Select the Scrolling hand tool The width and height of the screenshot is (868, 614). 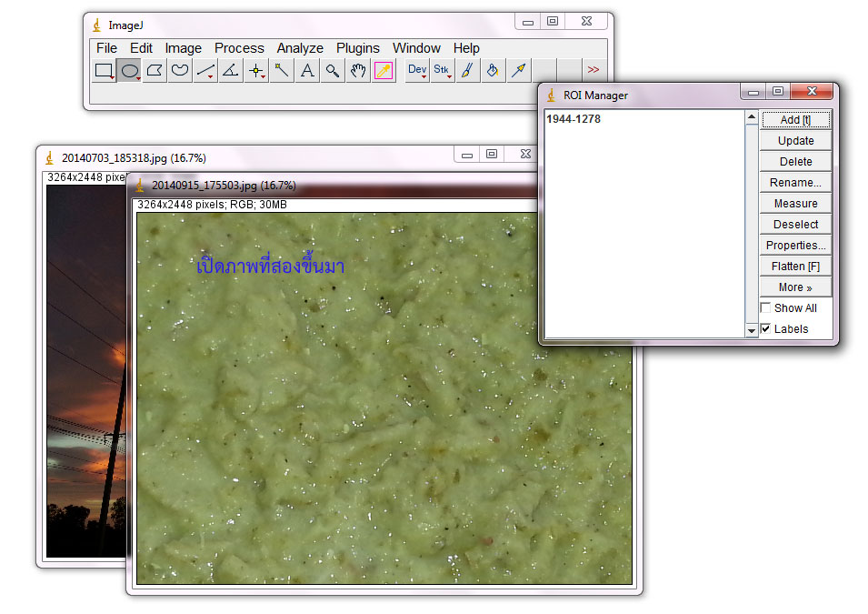pyautogui.click(x=357, y=70)
